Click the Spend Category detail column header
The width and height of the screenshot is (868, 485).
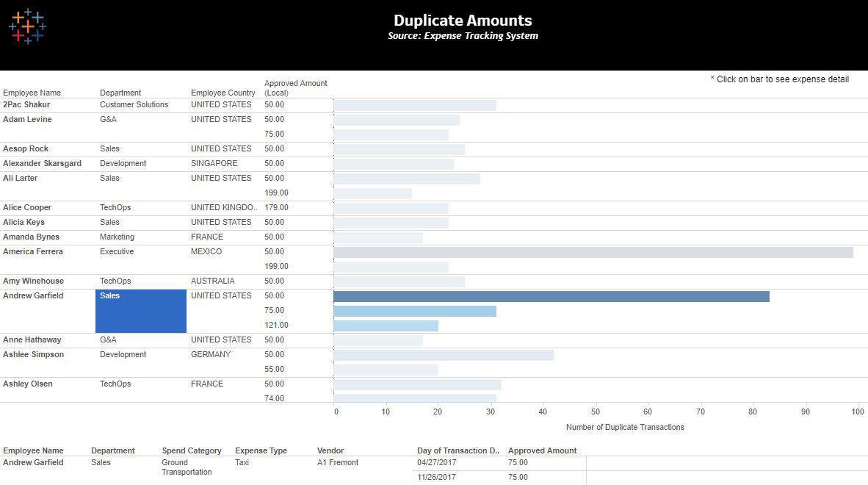(x=192, y=450)
